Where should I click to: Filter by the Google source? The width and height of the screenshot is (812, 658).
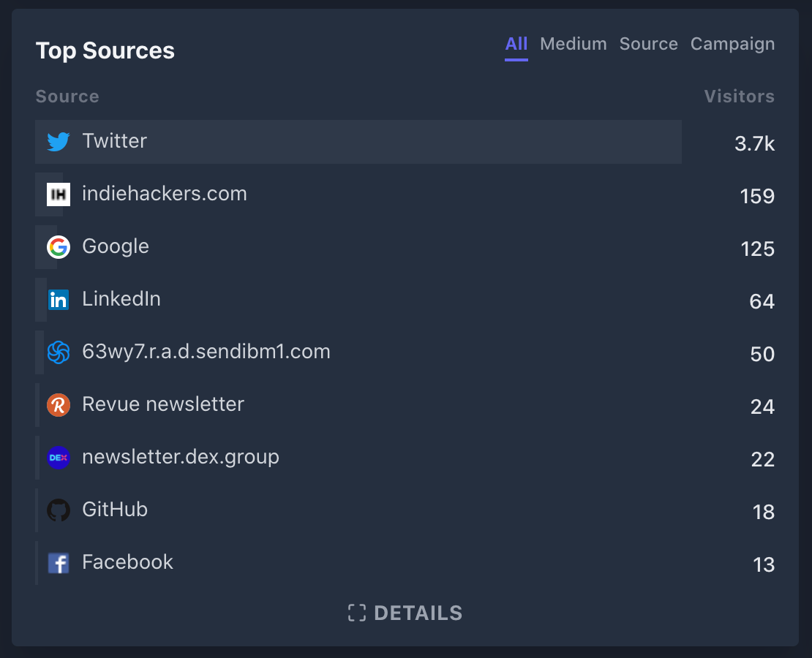point(116,246)
